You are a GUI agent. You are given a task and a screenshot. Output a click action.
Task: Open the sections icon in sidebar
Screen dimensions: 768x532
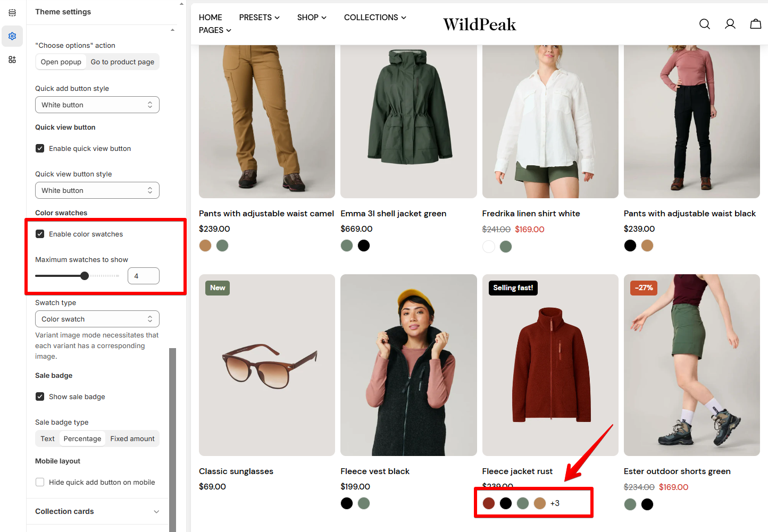(x=12, y=13)
